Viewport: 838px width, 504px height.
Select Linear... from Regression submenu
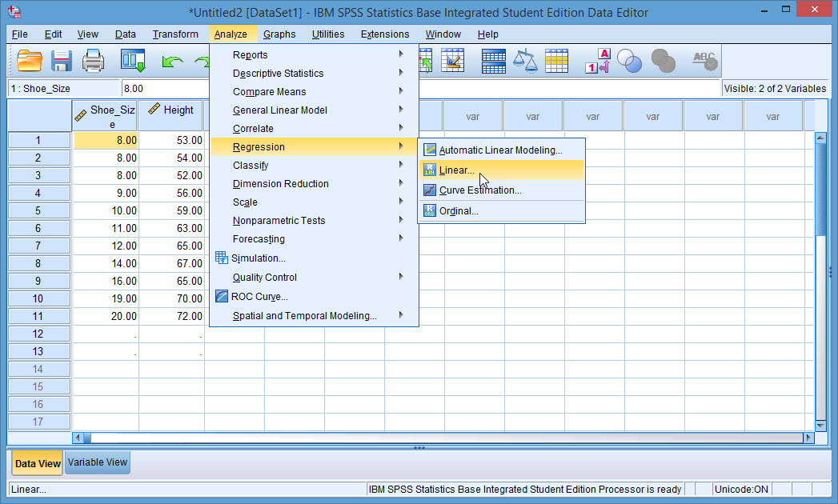pyautogui.click(x=501, y=170)
